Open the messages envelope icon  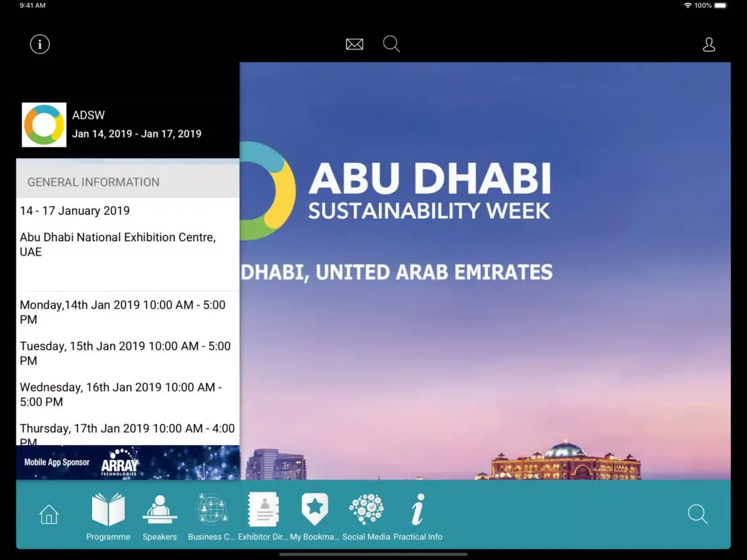coord(354,44)
